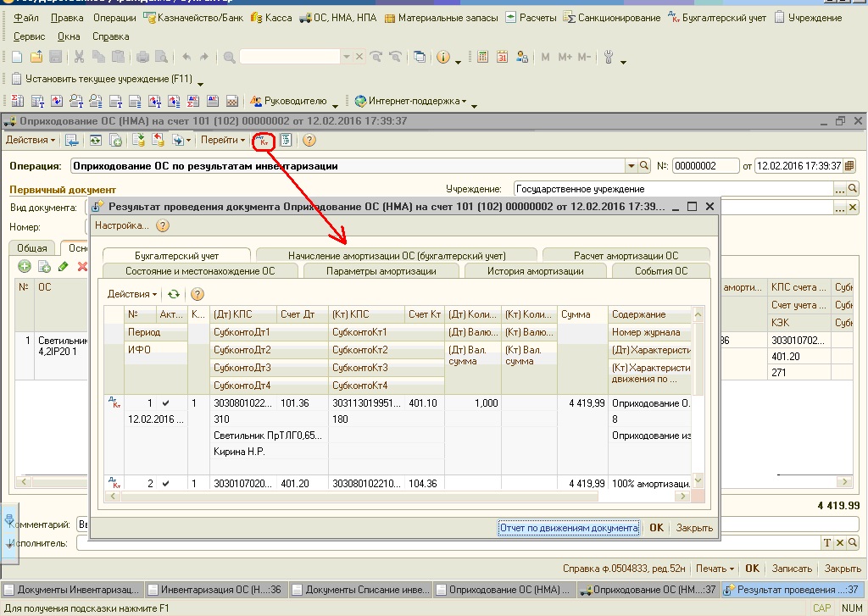This screenshot has height=616, width=868.
Task: Expand the Действия dropdown in results window
Action: [x=131, y=294]
